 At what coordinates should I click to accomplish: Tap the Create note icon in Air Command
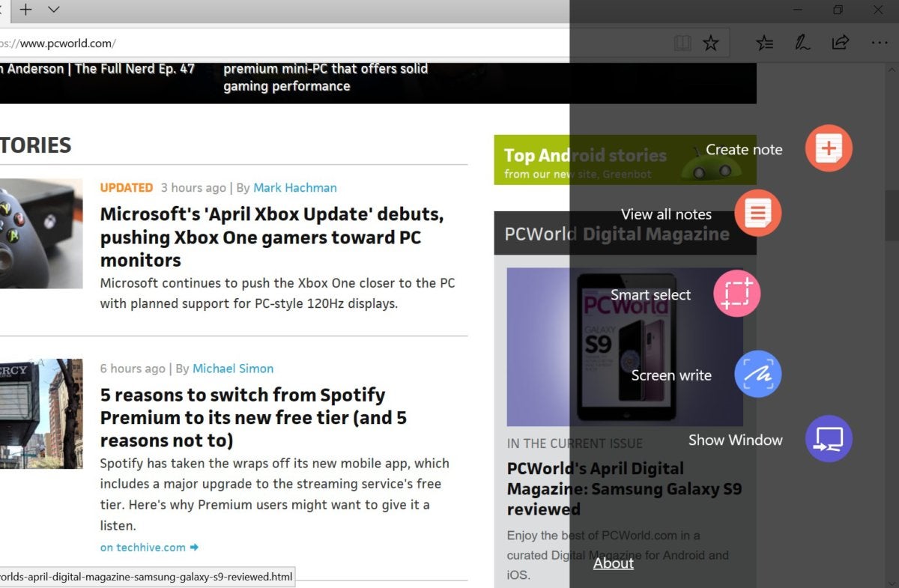[x=829, y=148]
